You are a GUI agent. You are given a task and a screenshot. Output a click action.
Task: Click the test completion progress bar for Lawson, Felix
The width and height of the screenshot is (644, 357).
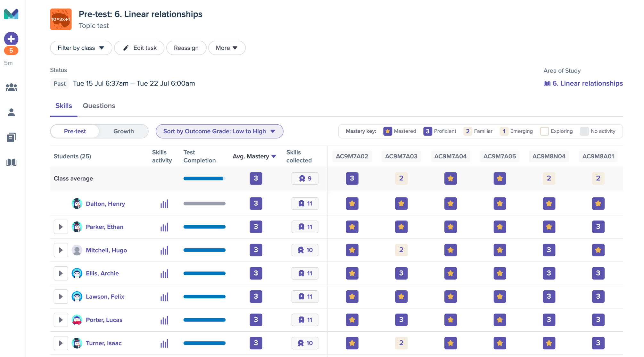click(204, 296)
